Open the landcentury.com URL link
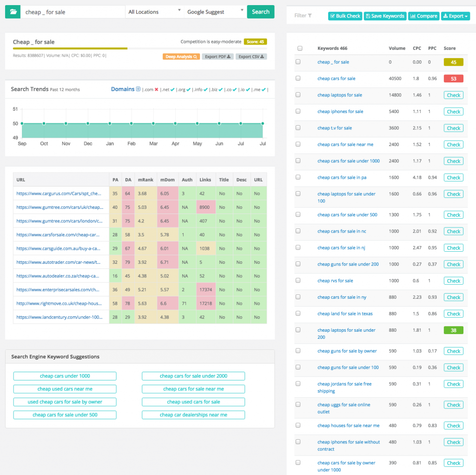 (59, 317)
